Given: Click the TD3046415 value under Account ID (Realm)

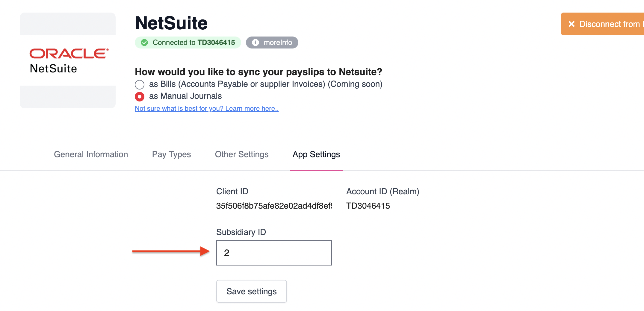Looking at the screenshot, I should pos(368,206).
